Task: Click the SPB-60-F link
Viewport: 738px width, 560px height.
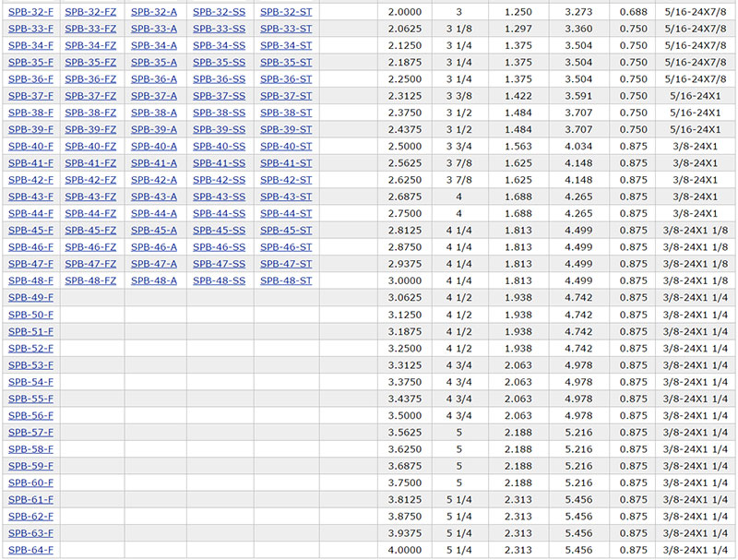Action: pos(30,483)
